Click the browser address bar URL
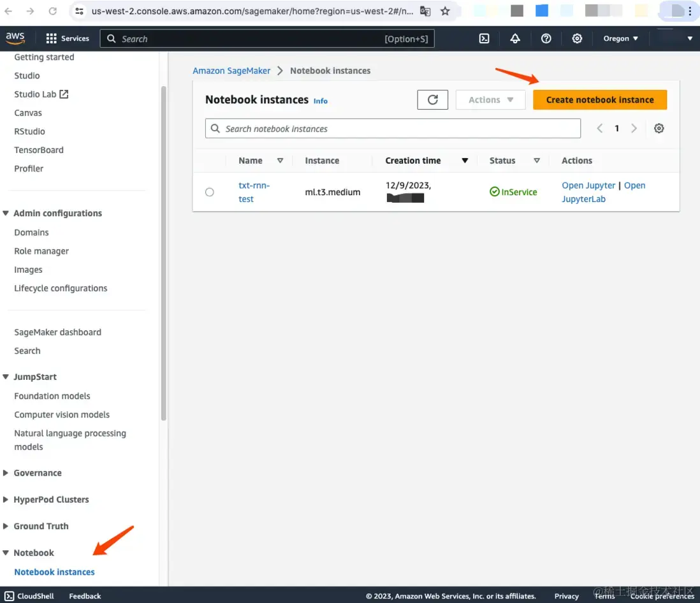 pos(252,11)
